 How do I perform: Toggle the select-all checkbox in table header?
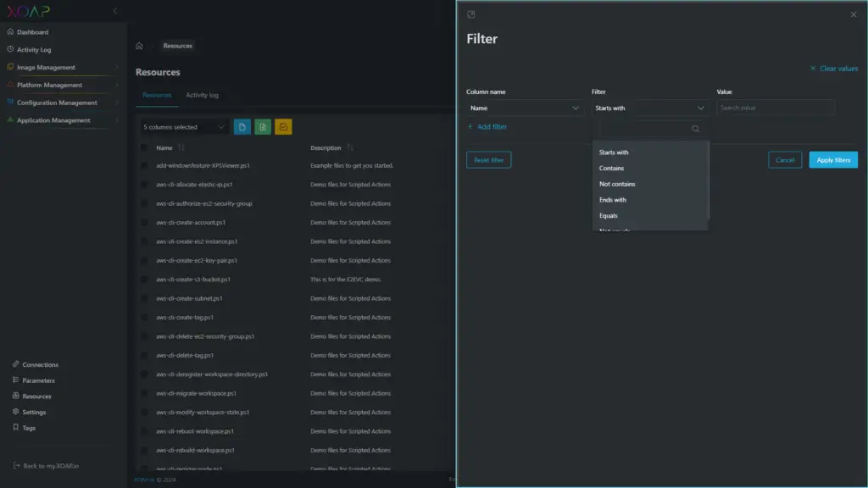tap(144, 147)
